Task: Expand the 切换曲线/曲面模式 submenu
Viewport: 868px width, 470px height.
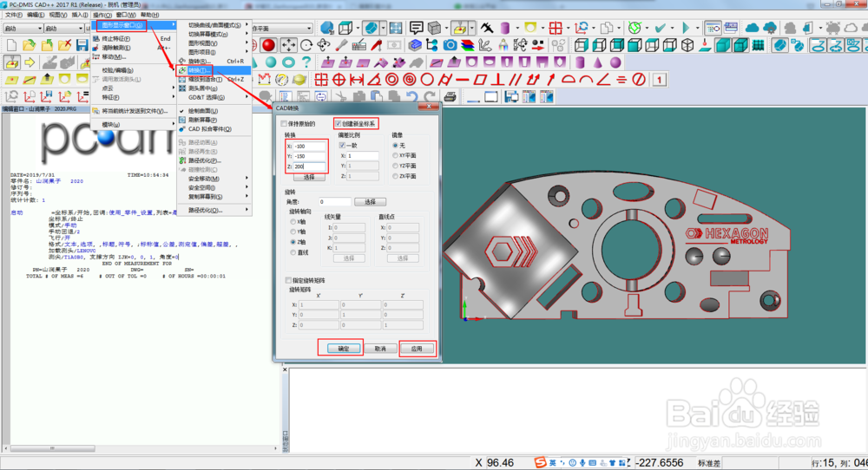Action: coord(214,25)
